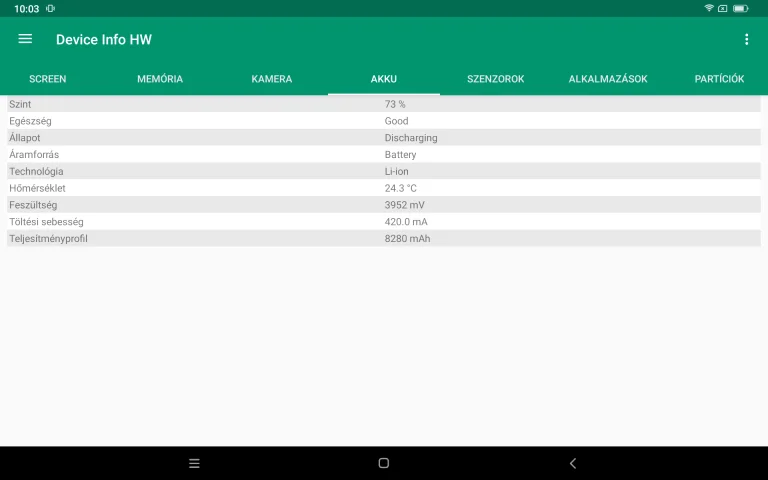
Task: Click the Device Info HW title
Action: click(x=104, y=40)
